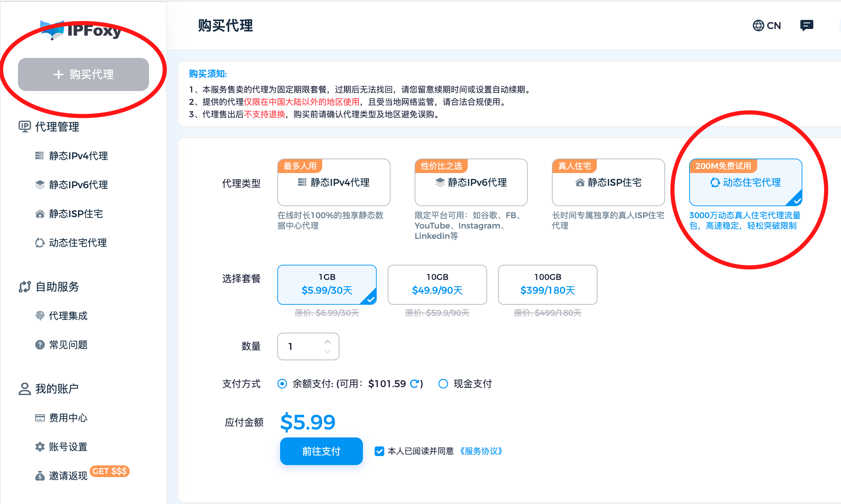Click the 常见问题 question mark icon
The height and width of the screenshot is (504, 841).
tap(40, 345)
